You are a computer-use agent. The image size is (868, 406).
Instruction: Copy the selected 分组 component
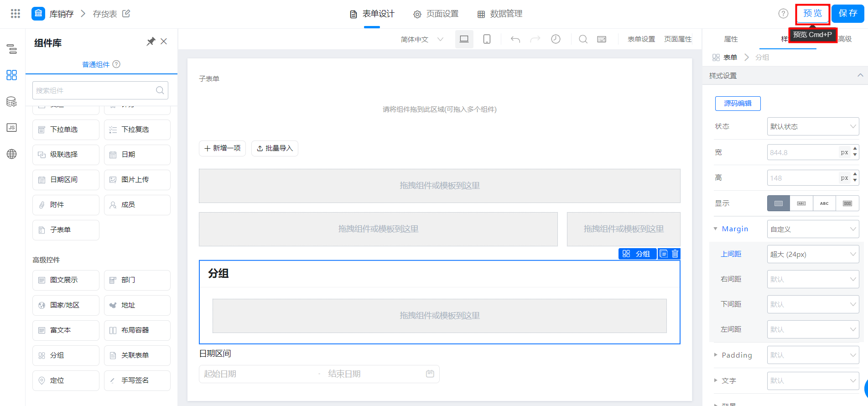[x=664, y=254]
